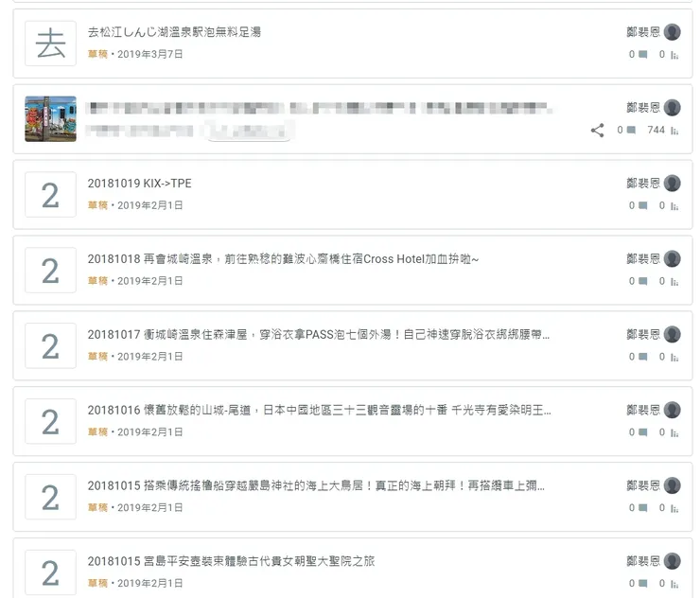The image size is (700, 598).
Task: Click author avatar on KIX->TPE post
Action: coord(672,184)
